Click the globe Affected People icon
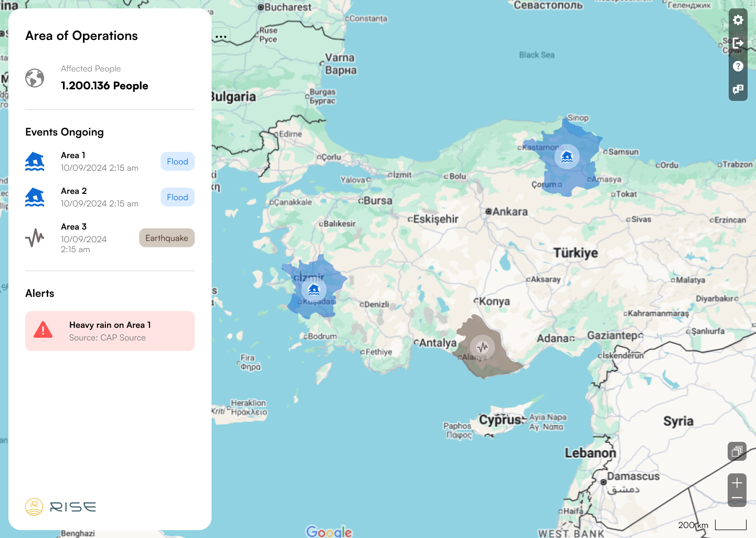Screen dimensions: 756x538 35,78
